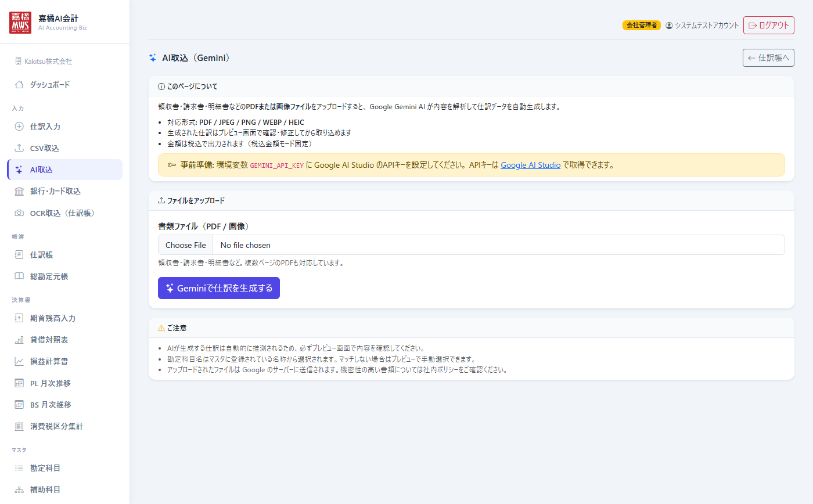
Task: Click the Kakitsu株式会社 company name
Action: click(48, 61)
